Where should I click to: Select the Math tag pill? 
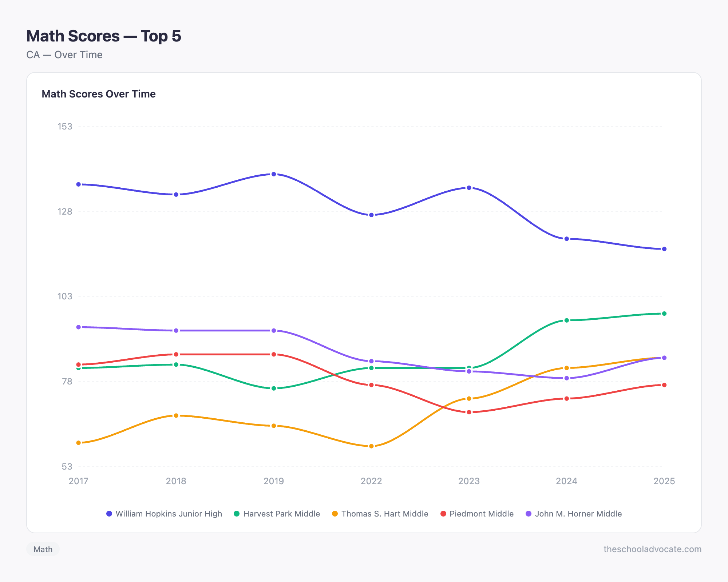pyautogui.click(x=43, y=549)
